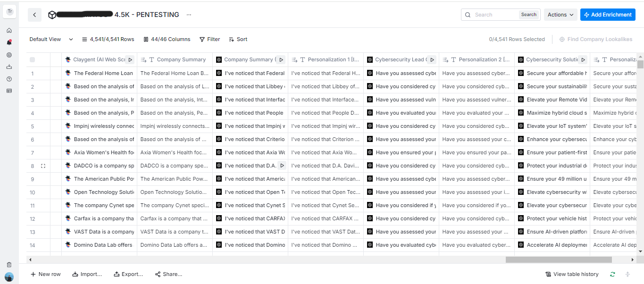Click the Company Summary text column header
Image resolution: width=644 pixels, height=284 pixels.
pyautogui.click(x=175, y=59)
